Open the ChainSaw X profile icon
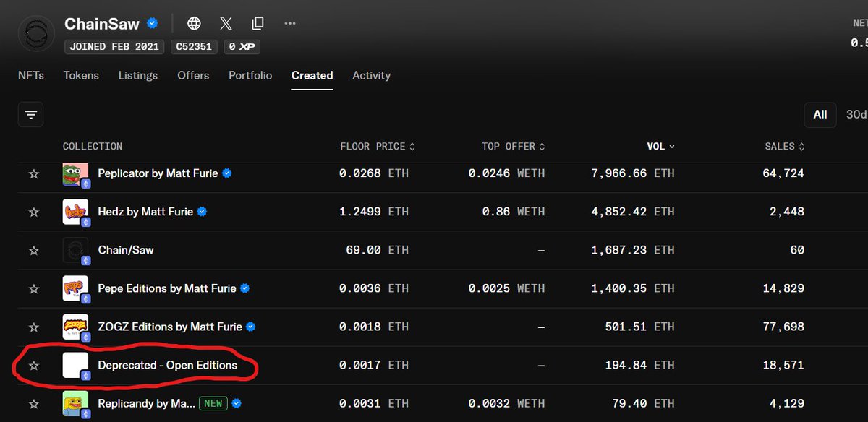The width and height of the screenshot is (868, 422). (x=226, y=23)
